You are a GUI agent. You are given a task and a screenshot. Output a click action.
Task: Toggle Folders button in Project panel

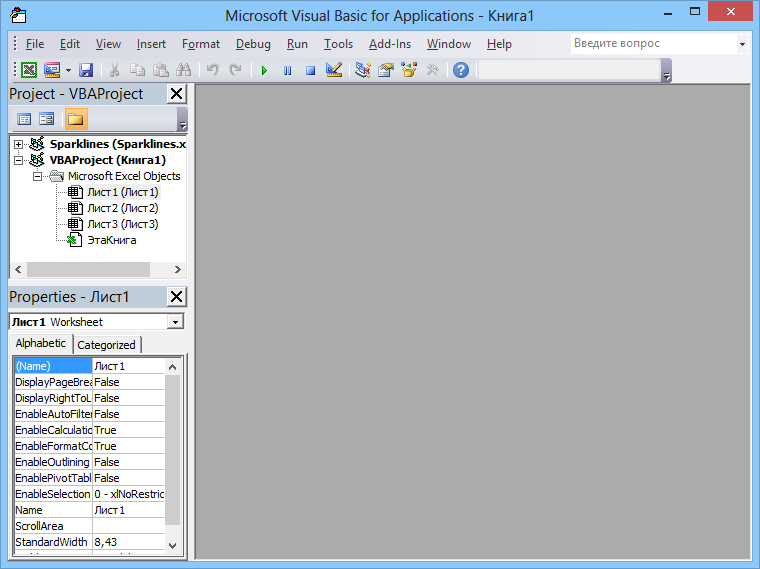click(75, 119)
